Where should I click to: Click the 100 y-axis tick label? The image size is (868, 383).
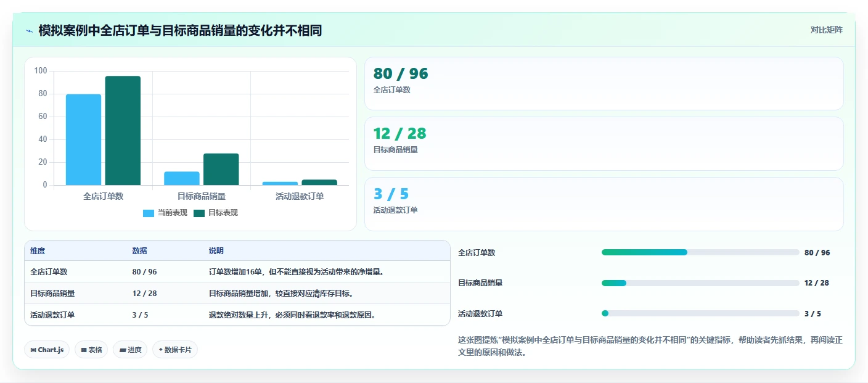tap(41, 71)
